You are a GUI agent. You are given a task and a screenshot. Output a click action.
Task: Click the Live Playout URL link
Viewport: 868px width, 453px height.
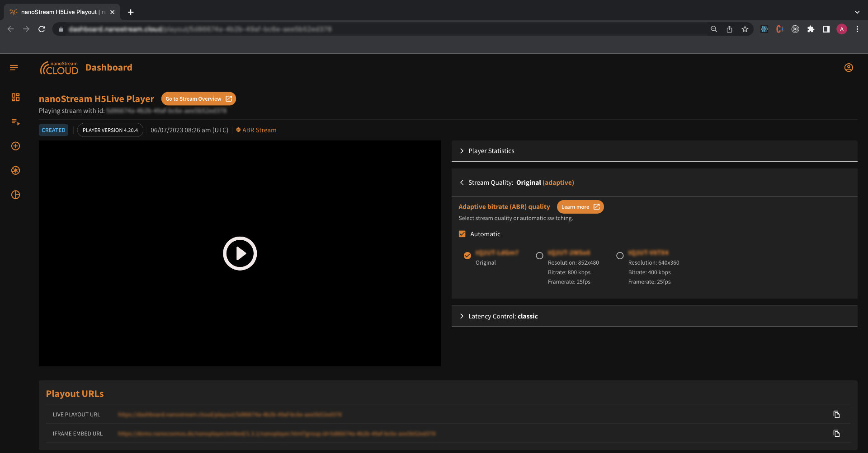tap(230, 415)
